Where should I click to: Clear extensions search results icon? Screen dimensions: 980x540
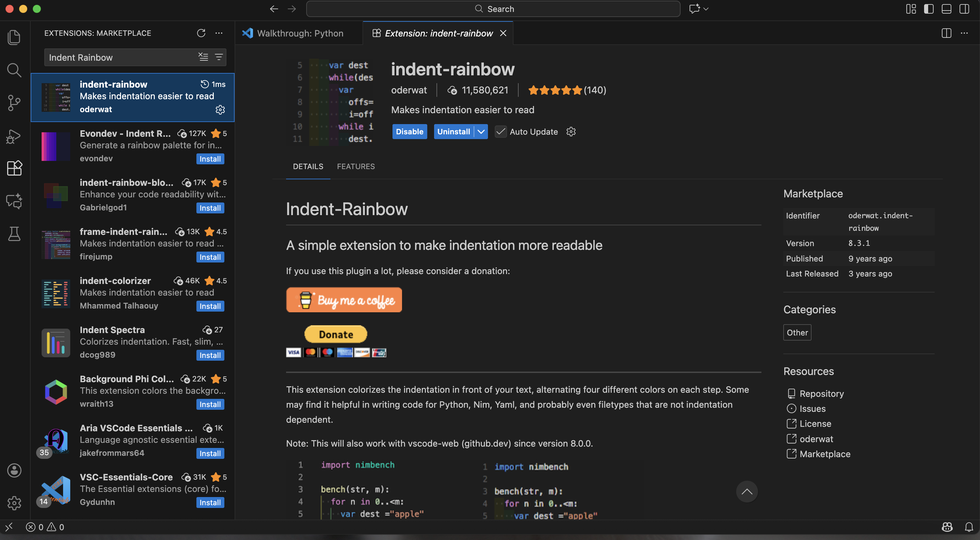coord(203,57)
